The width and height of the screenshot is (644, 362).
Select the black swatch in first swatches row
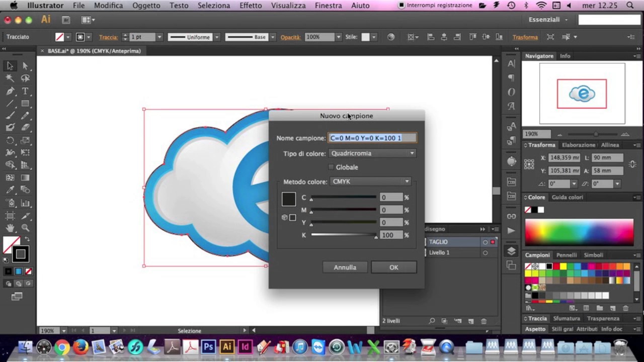[x=549, y=266]
